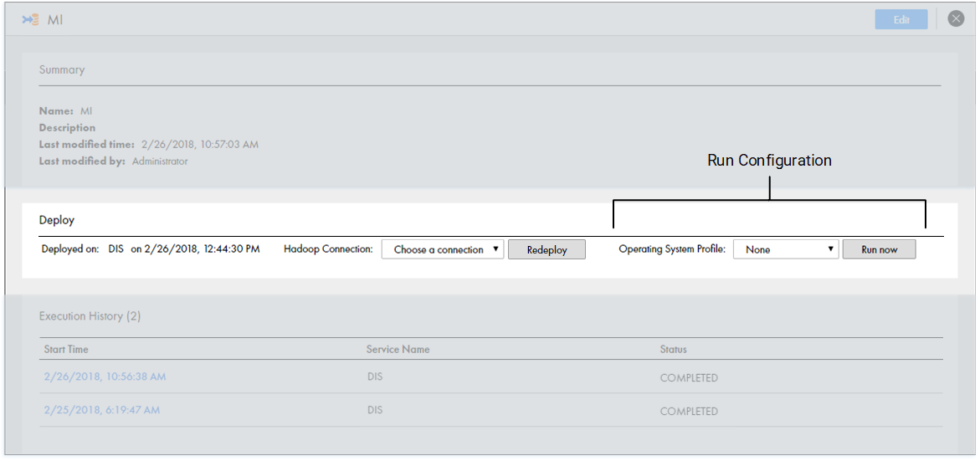Viewport: 980px width, 461px height.
Task: Open the 2/25/2018, 6:19:47 AM execution link
Action: pyautogui.click(x=102, y=410)
